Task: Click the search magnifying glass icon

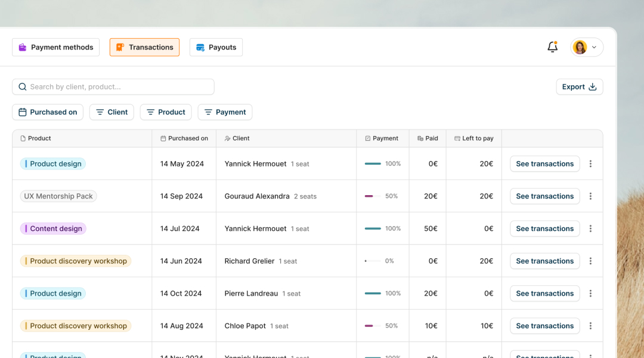Action: 22,87
